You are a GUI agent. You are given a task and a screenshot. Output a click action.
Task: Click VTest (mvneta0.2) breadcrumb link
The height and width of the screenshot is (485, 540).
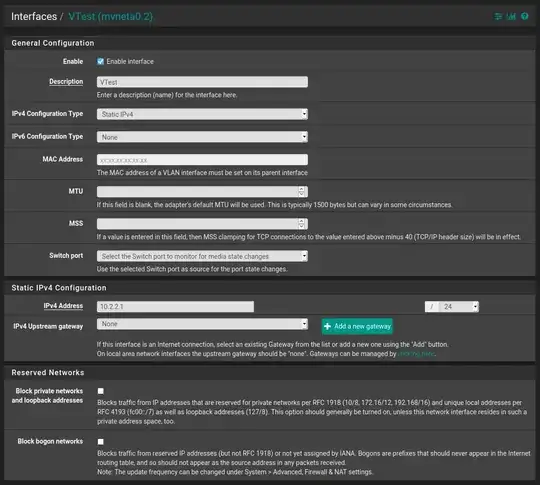(x=111, y=17)
